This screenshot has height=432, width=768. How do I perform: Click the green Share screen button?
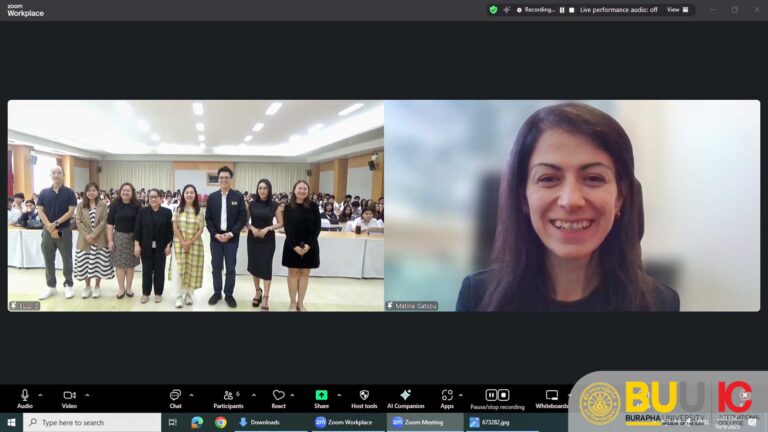coord(321,397)
